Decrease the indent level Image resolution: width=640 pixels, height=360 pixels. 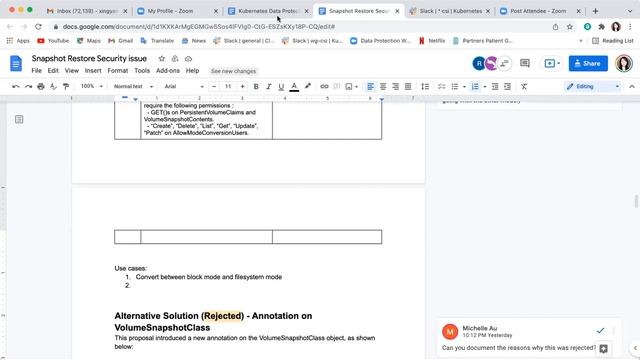click(x=495, y=87)
